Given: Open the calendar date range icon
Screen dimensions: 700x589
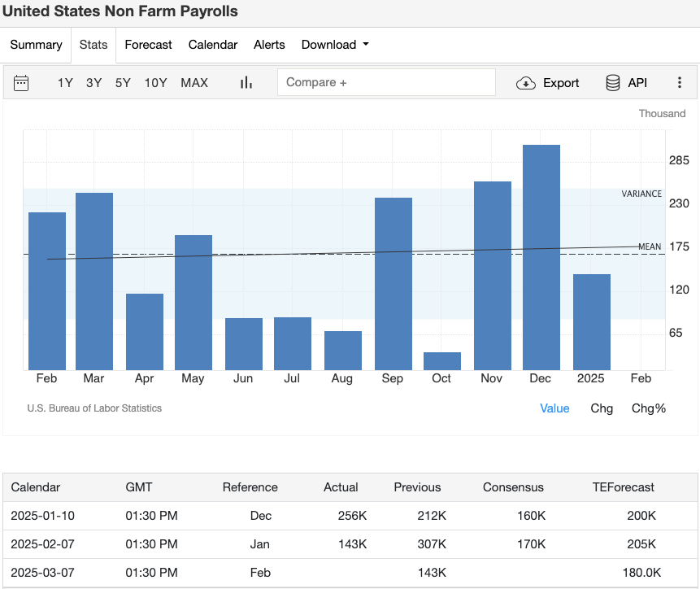Looking at the screenshot, I should [x=21, y=82].
